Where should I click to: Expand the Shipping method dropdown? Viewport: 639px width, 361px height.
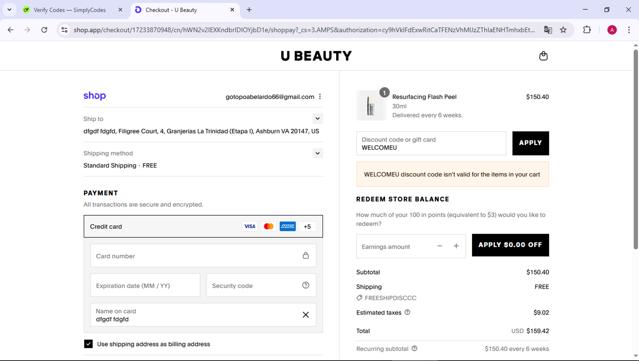pyautogui.click(x=317, y=153)
